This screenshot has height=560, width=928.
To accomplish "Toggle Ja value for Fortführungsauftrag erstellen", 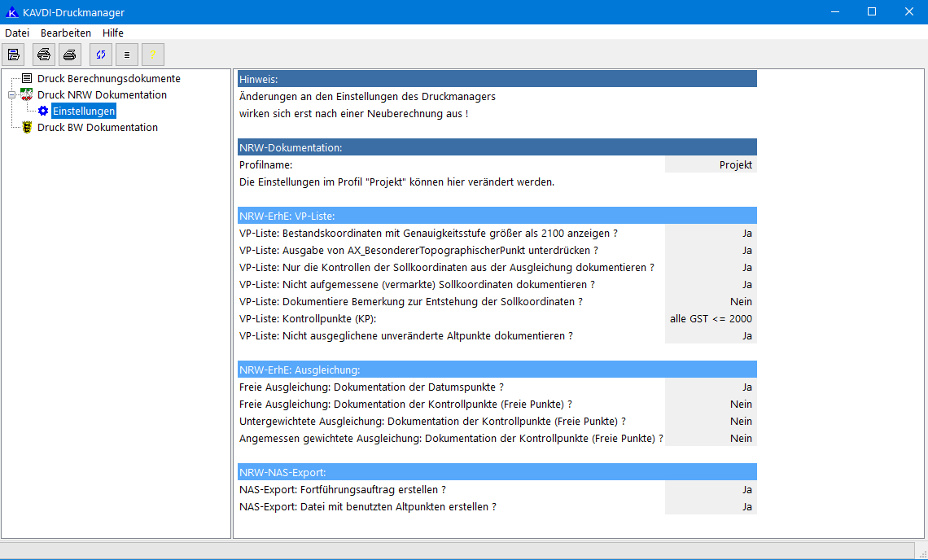I will [x=711, y=490].
